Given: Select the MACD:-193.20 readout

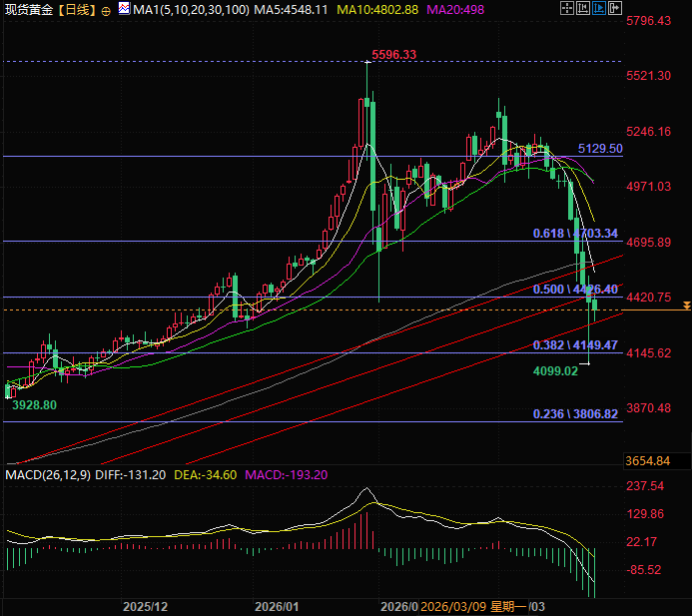Looking at the screenshot, I should point(286,475).
